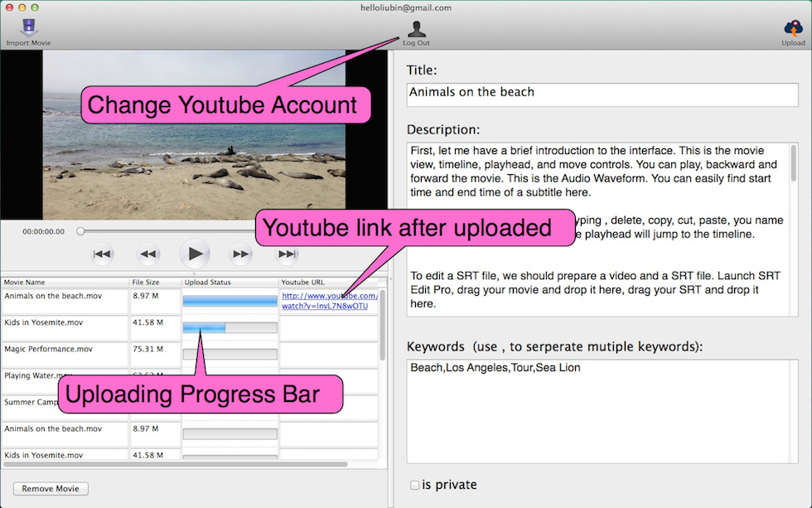This screenshot has width=812, height=508.
Task: Click the 00:00:00.00 timecode display
Action: coord(43,231)
